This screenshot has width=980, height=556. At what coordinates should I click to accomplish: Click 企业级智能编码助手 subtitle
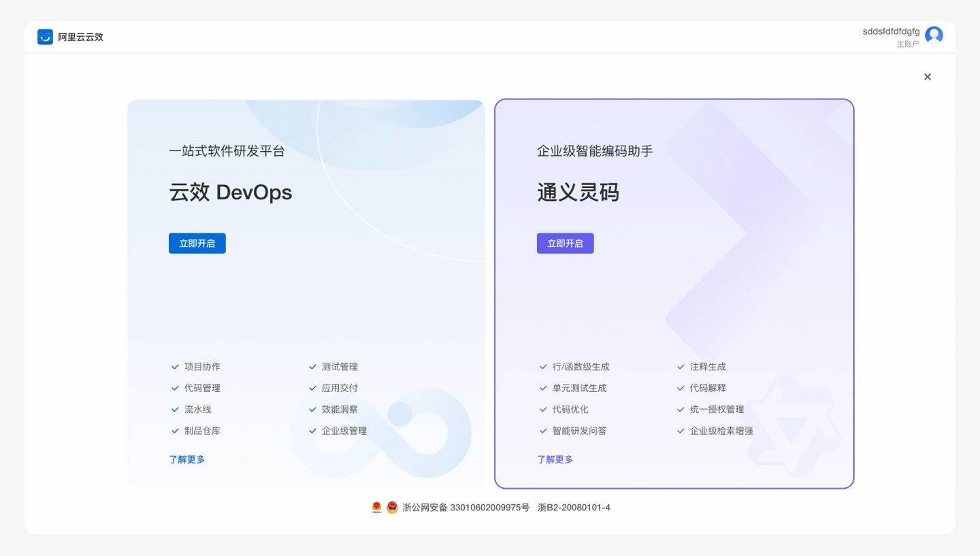click(595, 151)
